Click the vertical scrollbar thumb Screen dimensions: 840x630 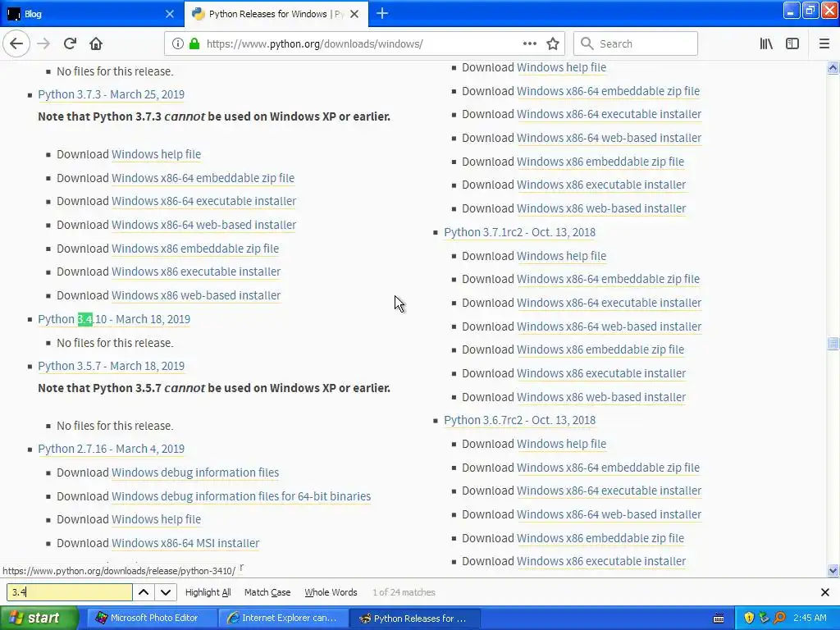click(833, 344)
